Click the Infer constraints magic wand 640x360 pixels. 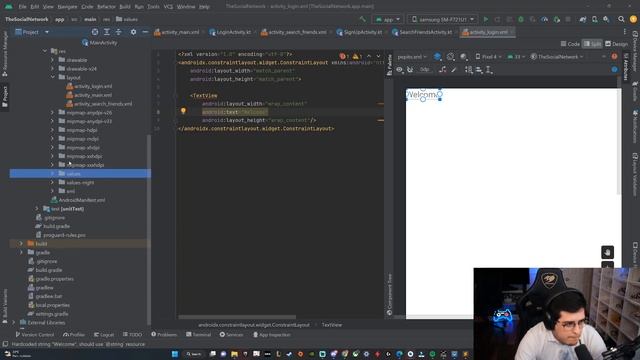pyautogui.click(x=453, y=70)
